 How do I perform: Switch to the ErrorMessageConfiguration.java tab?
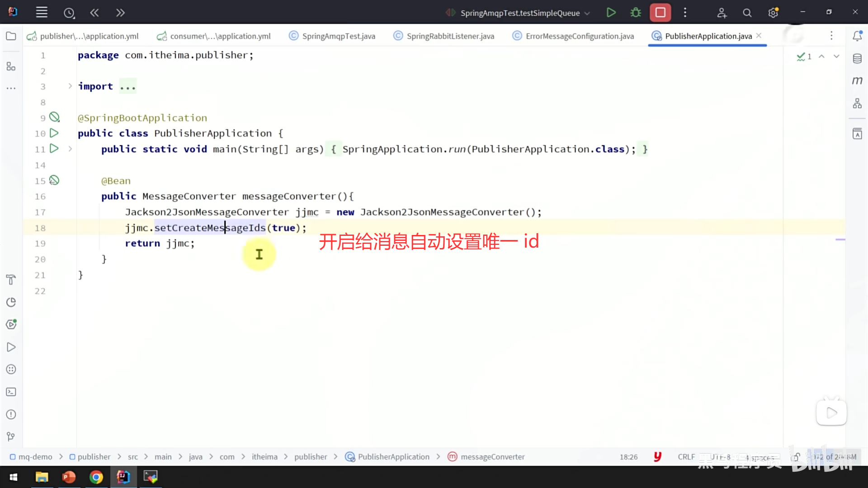(580, 36)
